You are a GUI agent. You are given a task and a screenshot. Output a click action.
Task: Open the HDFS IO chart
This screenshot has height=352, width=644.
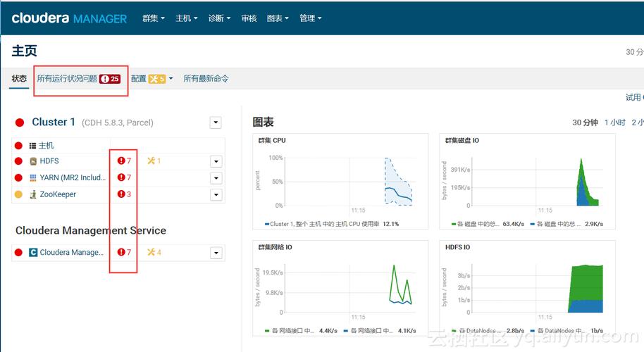pyautogui.click(x=527, y=289)
